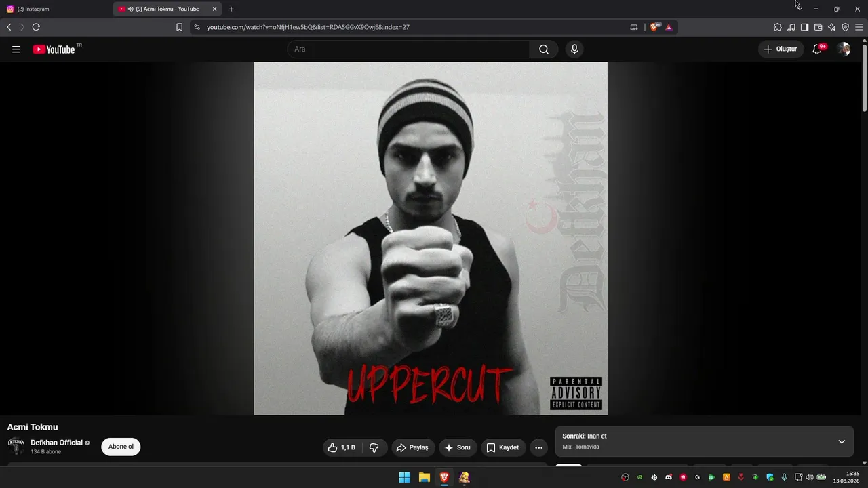View site information icon in address bar
The height and width of the screenshot is (488, 868).
(197, 27)
